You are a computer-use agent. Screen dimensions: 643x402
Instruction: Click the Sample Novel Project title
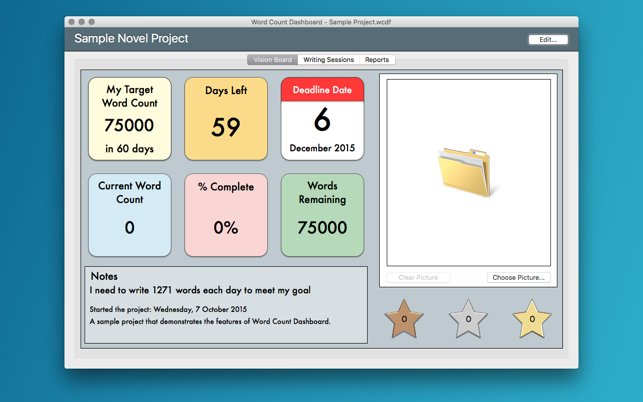point(131,39)
